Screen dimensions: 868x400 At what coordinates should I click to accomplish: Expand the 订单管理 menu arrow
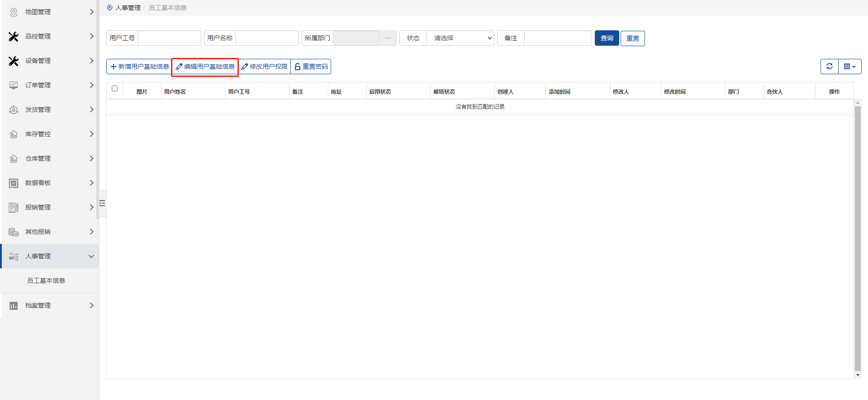[x=91, y=85]
